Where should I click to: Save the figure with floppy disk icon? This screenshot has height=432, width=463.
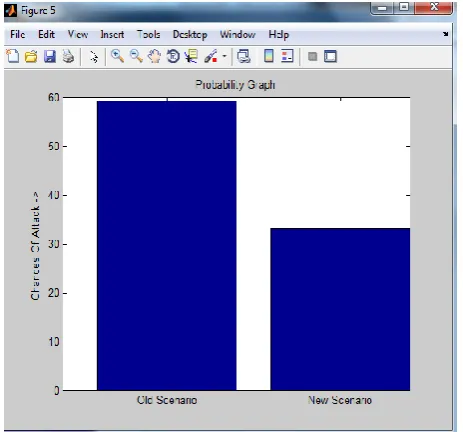click(x=50, y=56)
